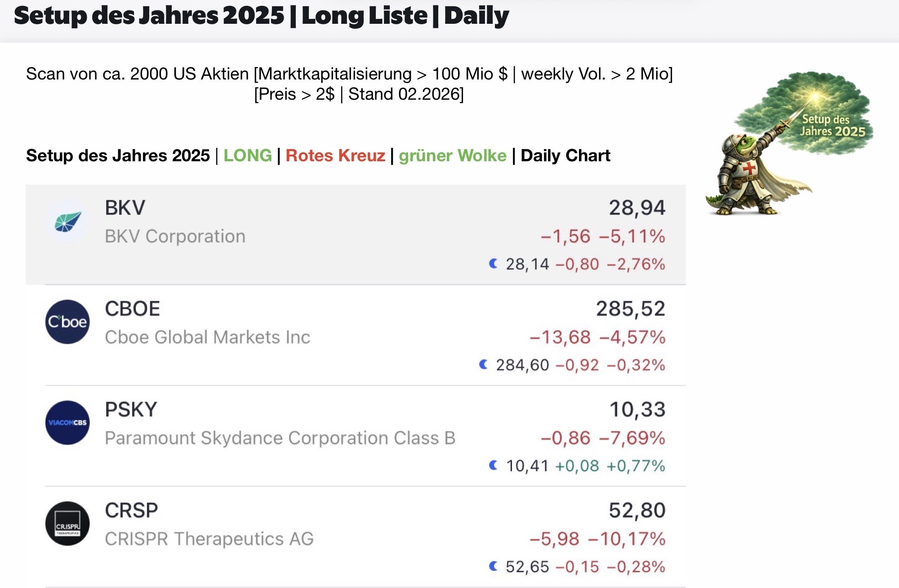Click the Cboe Global Markets logo

[67, 322]
